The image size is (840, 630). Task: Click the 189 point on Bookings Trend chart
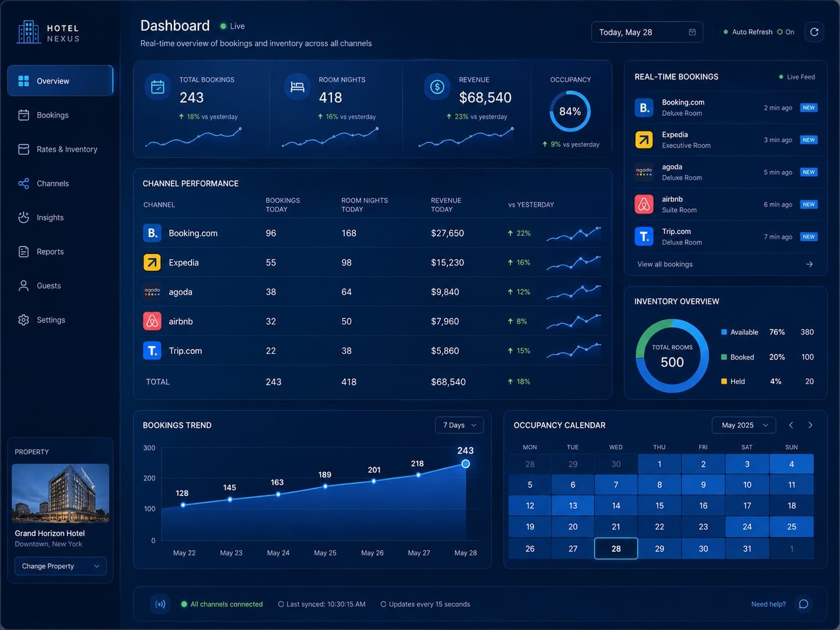click(325, 486)
